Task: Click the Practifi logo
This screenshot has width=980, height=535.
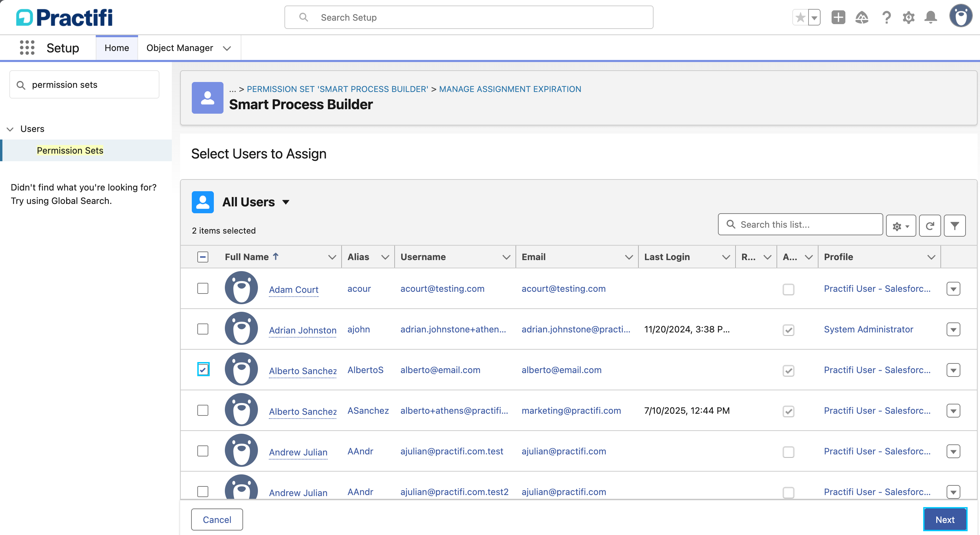Action: coord(64,18)
